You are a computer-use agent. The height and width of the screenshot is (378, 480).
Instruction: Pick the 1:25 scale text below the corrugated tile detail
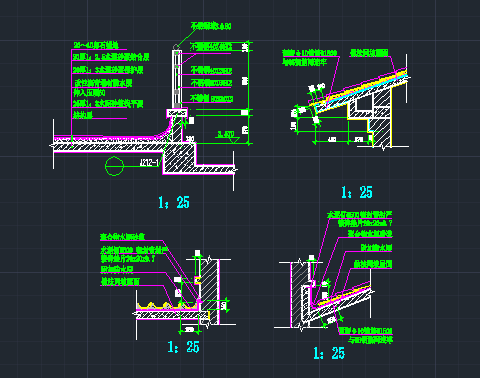(183, 347)
